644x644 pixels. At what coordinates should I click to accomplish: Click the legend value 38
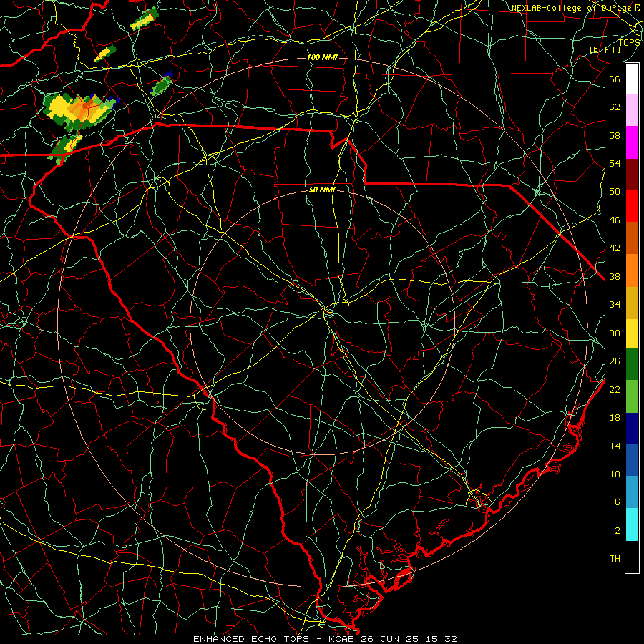coord(615,276)
